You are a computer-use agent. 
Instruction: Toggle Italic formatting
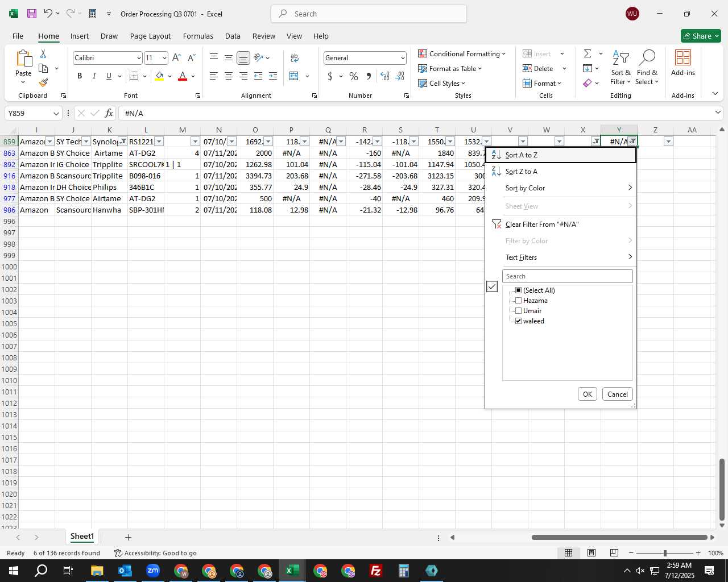pyautogui.click(x=94, y=76)
